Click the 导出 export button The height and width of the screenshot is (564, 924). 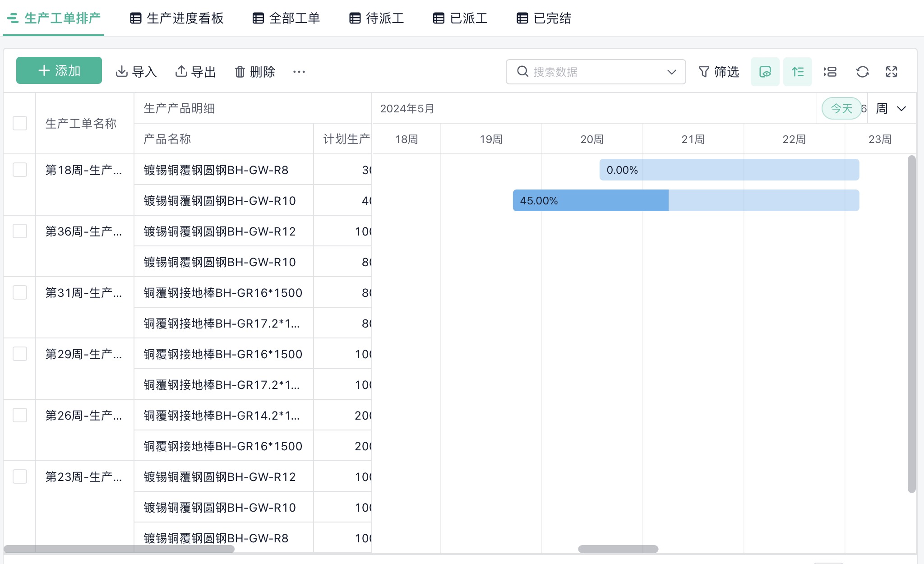tap(196, 72)
